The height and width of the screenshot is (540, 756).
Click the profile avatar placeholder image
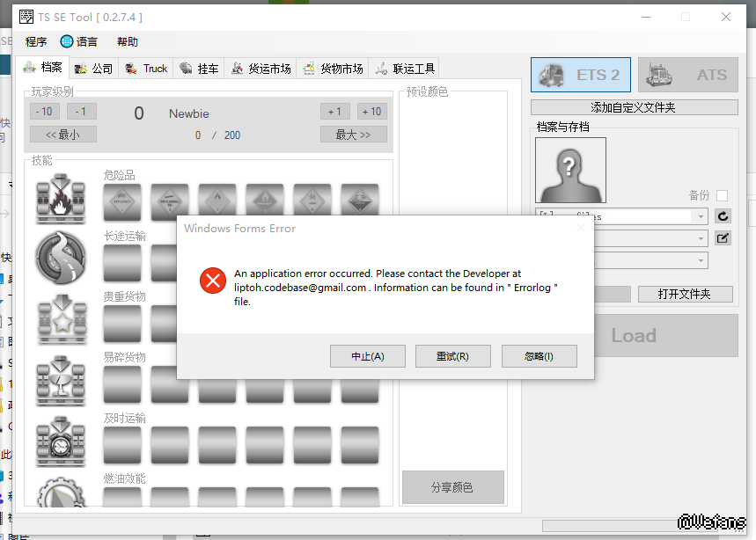[x=570, y=171]
